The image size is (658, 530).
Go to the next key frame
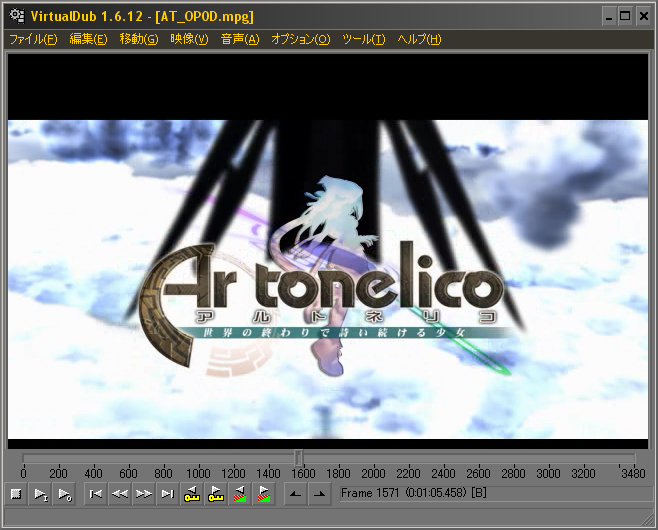pyautogui.click(x=216, y=494)
